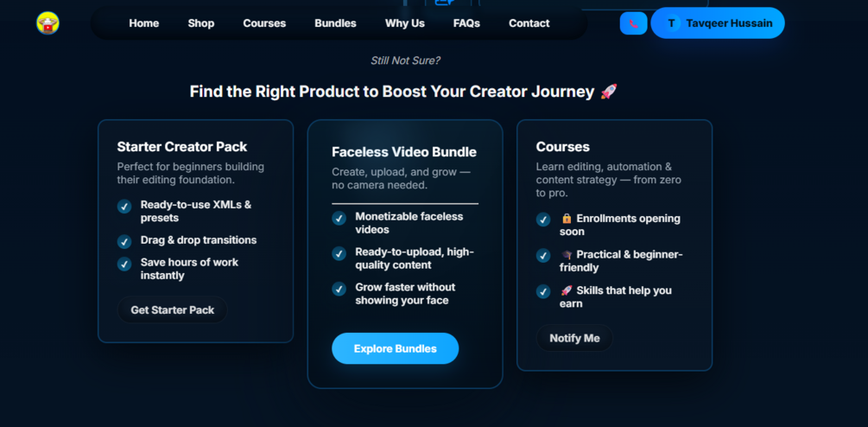Click the Notify Me button
868x427 pixels.
coord(574,338)
